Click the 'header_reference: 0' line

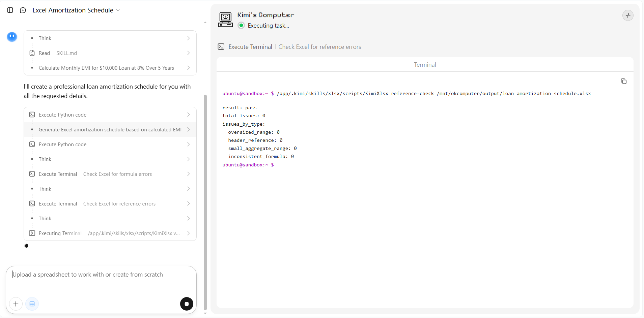coord(255,140)
